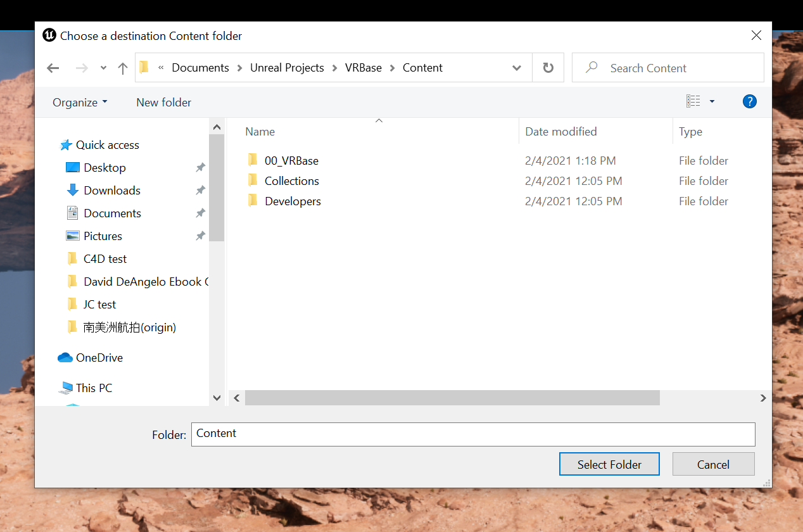Click navigation pane scroll down arrow
Viewport: 803px width, 532px height.
pos(217,398)
